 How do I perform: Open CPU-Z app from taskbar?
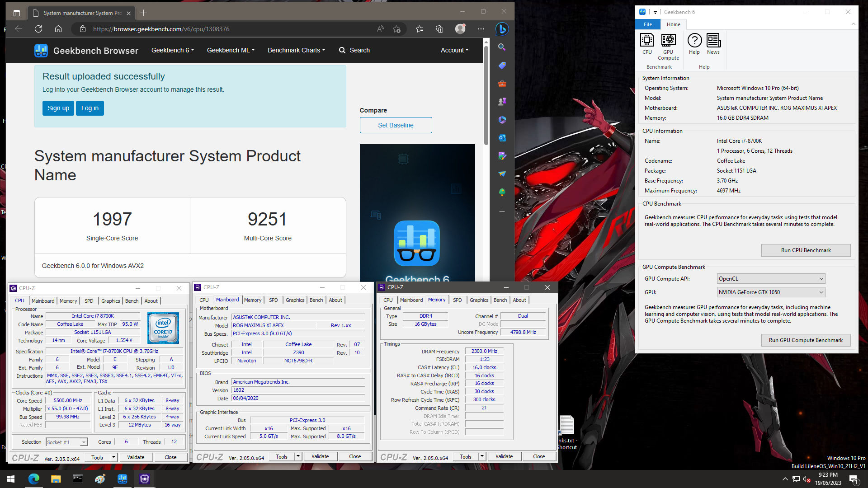point(145,479)
